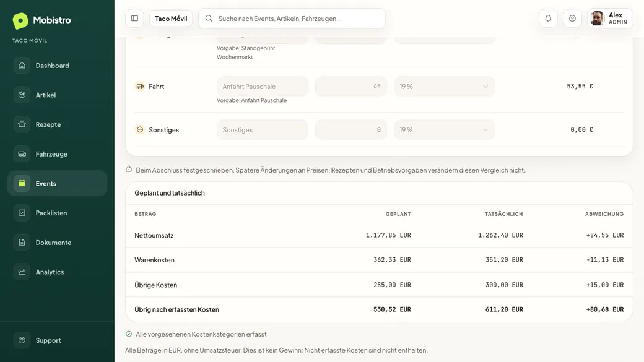The height and width of the screenshot is (362, 644).
Task: Click the Fahrt amount field showing 45
Action: (350, 87)
